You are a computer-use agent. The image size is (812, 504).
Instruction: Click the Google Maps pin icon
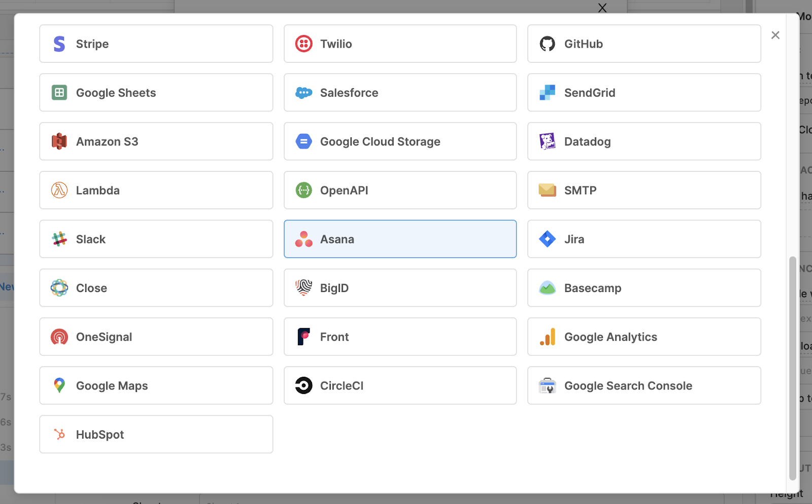click(59, 385)
